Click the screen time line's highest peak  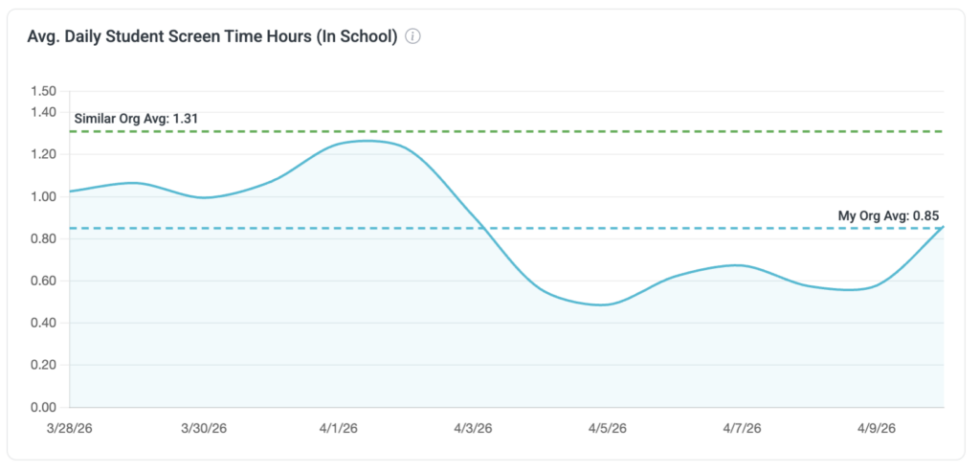(x=366, y=141)
